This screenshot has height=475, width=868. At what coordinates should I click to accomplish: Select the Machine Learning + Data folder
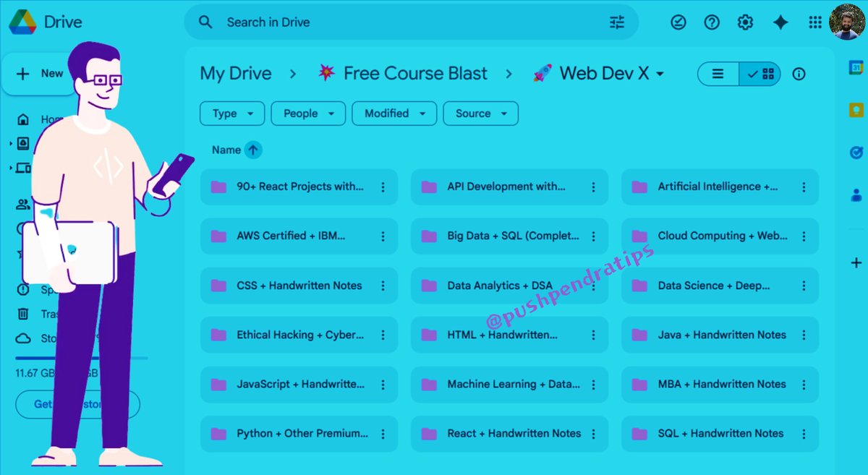(509, 384)
